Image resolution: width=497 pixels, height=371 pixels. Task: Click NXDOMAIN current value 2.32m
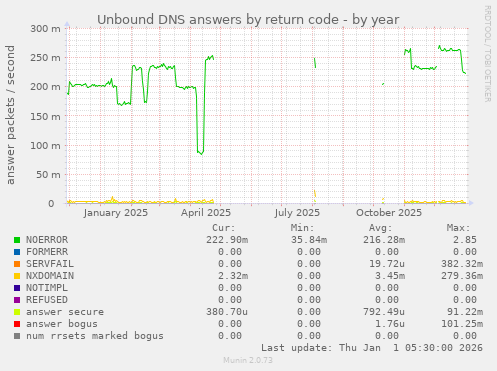[x=233, y=276]
